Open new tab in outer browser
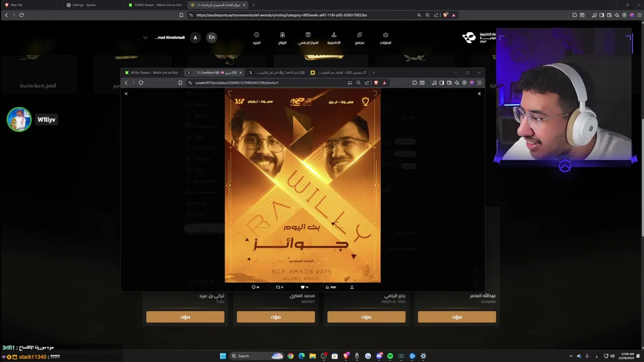The height and width of the screenshot is (362, 644). pos(254,5)
